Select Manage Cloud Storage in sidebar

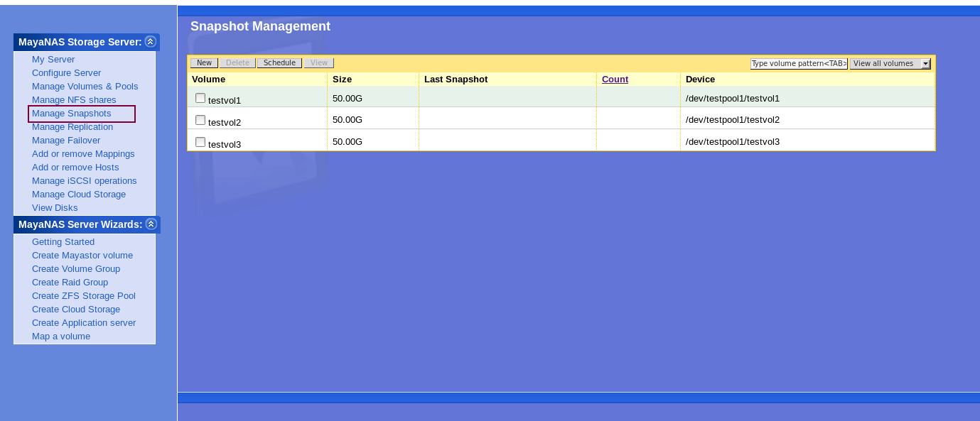tap(78, 195)
